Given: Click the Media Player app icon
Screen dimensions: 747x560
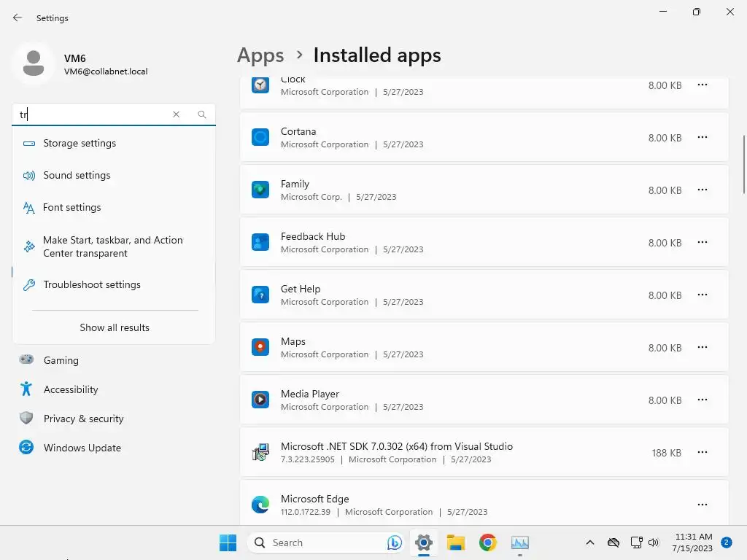Looking at the screenshot, I should 260,400.
